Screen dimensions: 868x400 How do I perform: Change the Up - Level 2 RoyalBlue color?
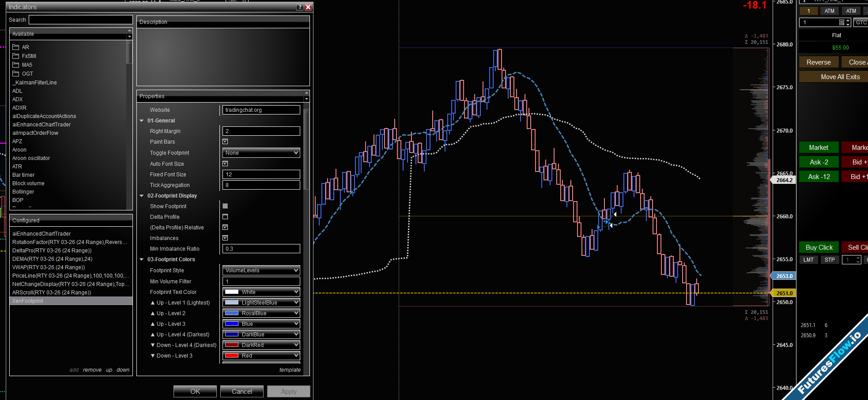pos(261,313)
